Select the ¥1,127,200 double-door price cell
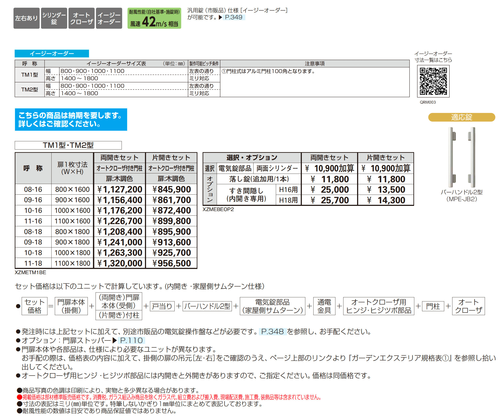Image resolution: width=504 pixels, height=420 pixels. (120, 189)
